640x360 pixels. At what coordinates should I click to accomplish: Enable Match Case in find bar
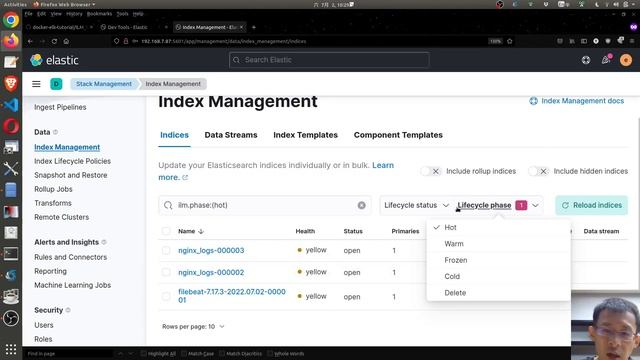(x=197, y=354)
